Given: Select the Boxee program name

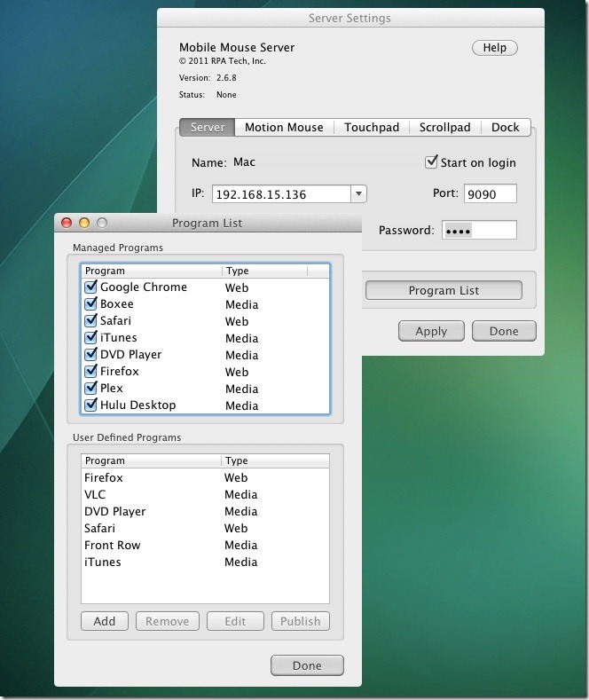Looking at the screenshot, I should tap(117, 304).
